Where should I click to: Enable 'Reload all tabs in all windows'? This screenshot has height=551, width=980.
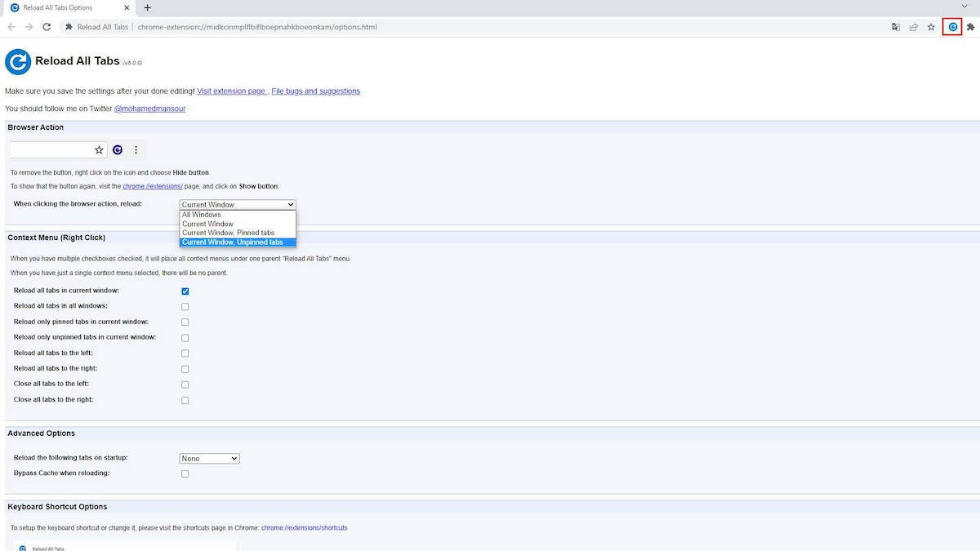[185, 306]
